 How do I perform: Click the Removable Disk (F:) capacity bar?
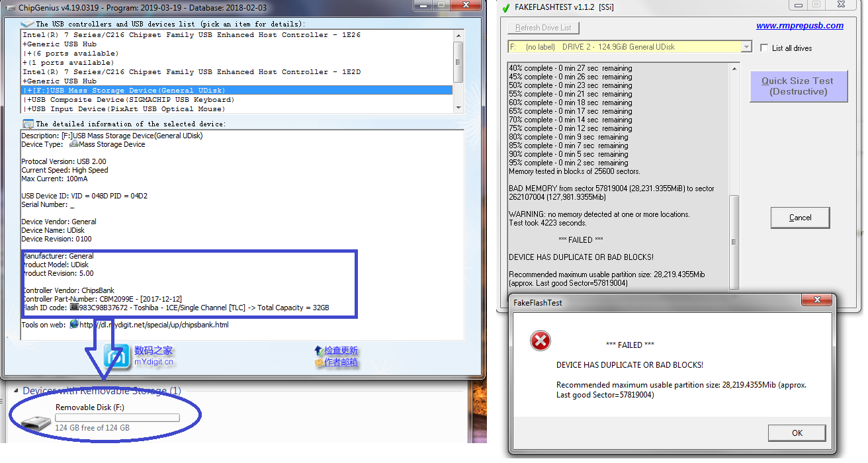(117, 418)
